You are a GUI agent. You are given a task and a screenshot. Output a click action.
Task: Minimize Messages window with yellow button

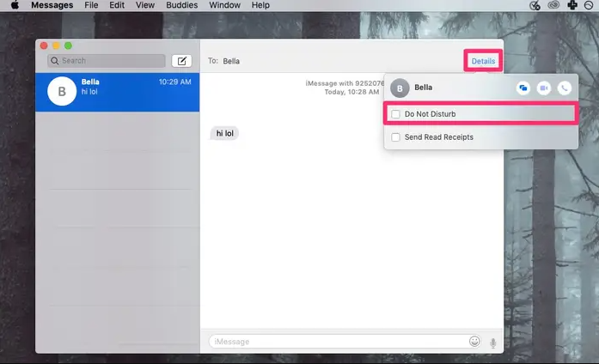point(56,45)
